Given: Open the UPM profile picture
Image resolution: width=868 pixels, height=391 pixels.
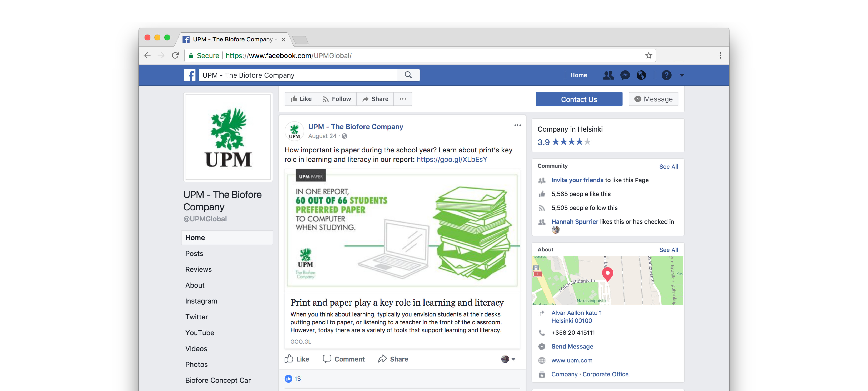Looking at the screenshot, I should [228, 137].
